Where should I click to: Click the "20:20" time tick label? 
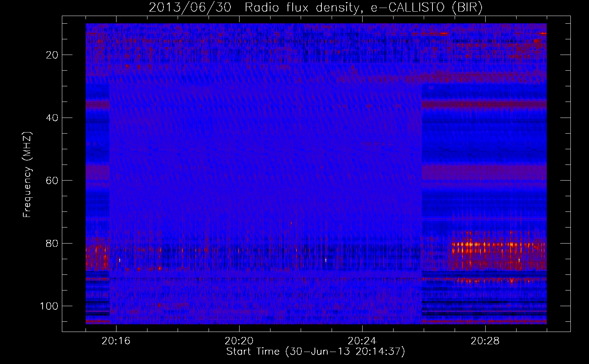pos(239,341)
